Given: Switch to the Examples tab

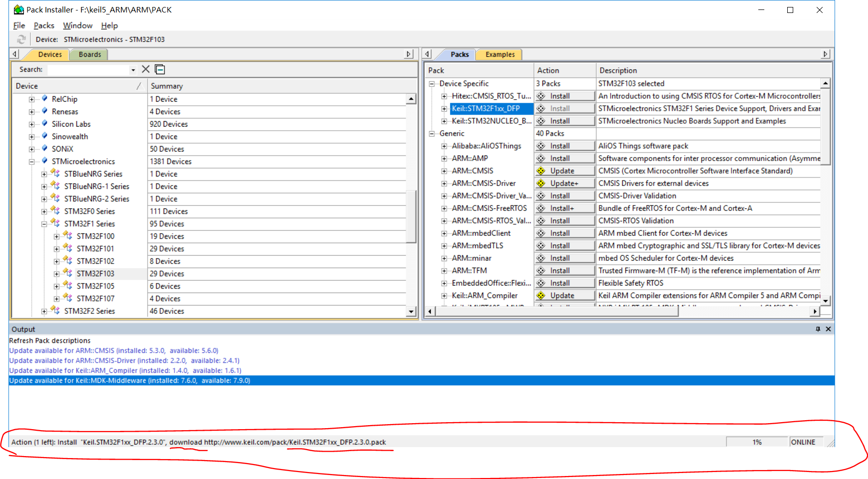Looking at the screenshot, I should 500,54.
